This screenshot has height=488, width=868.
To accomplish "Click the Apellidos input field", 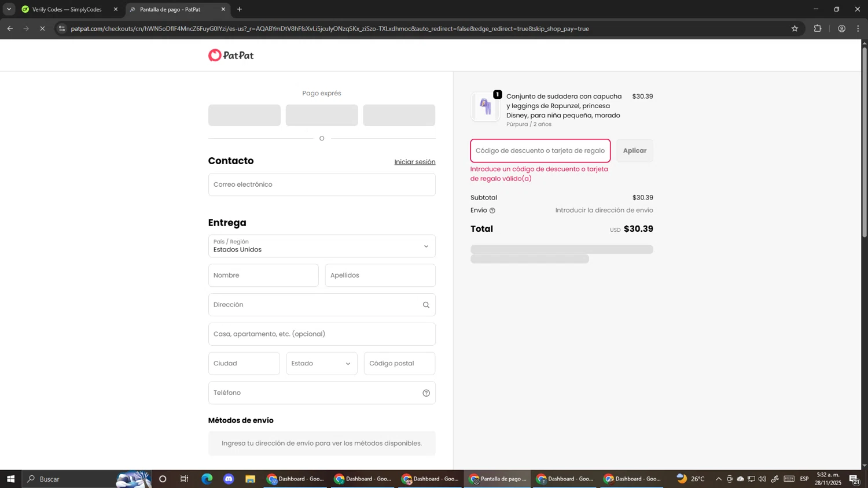I will [x=380, y=275].
